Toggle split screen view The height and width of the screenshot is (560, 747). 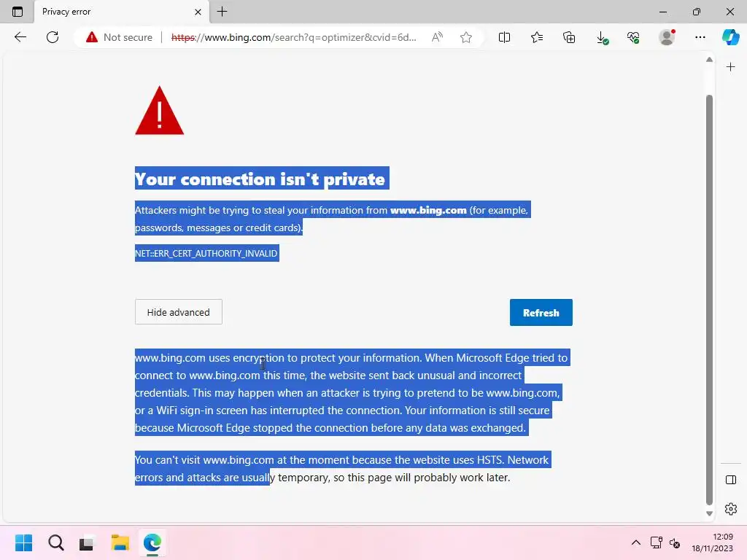[504, 37]
